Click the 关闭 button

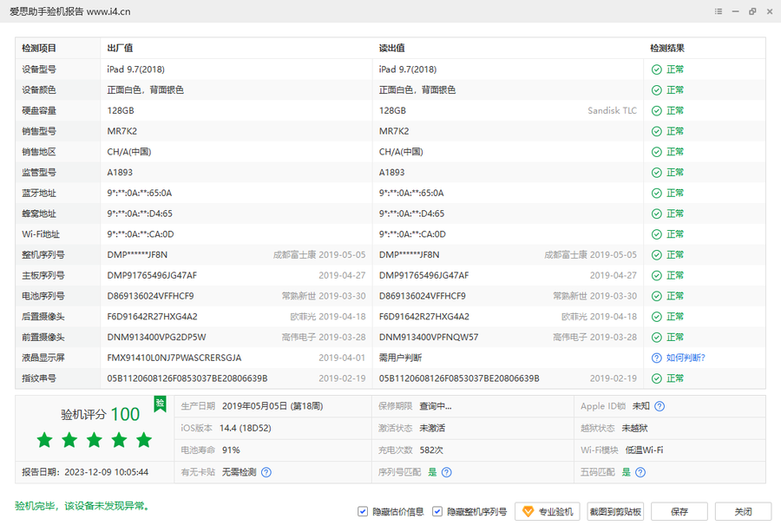743,512
